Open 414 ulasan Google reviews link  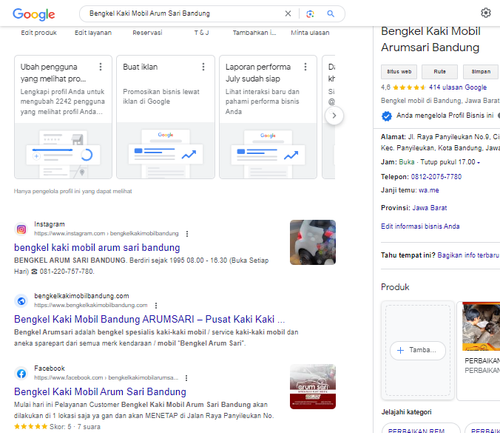click(x=458, y=88)
